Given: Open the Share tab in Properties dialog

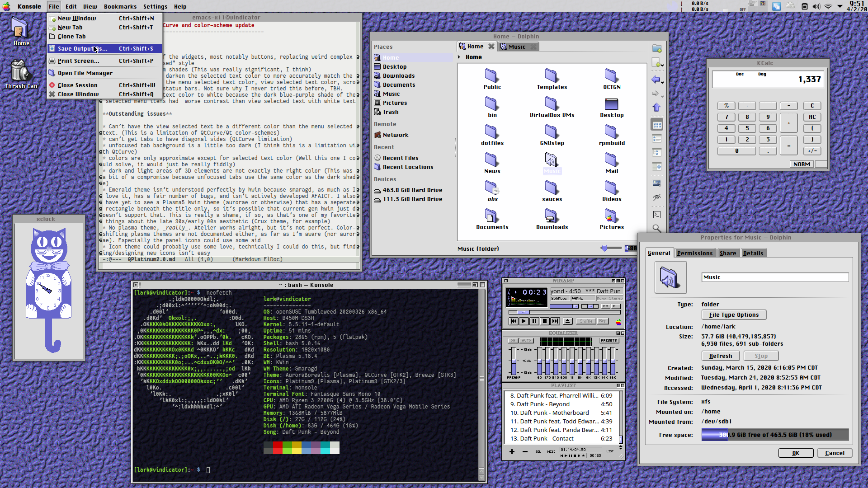Looking at the screenshot, I should point(727,253).
